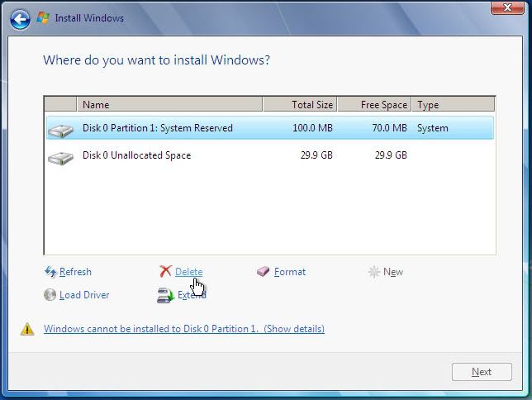Click drive icon for Disk 0 Partition 1

61,131
